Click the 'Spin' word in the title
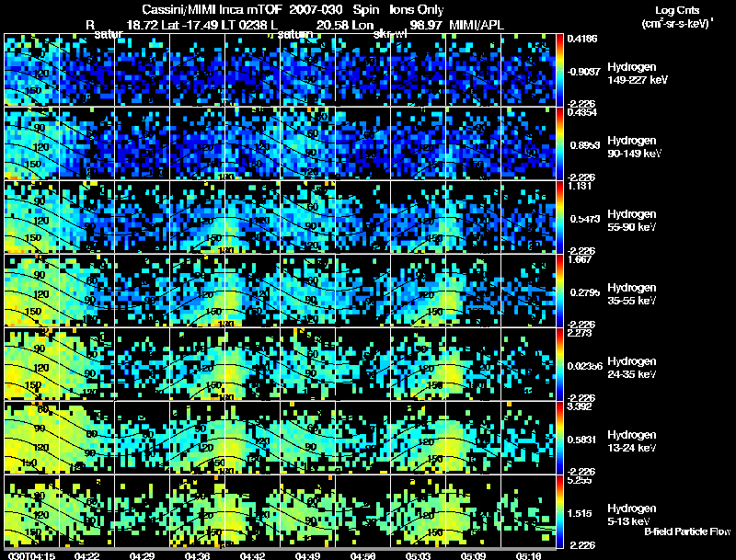 tap(365, 10)
